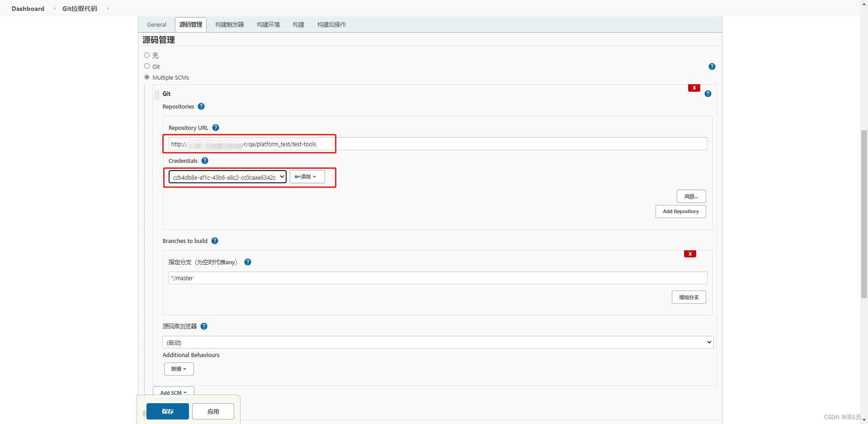
Task: Remove the */master branch entry with red X
Action: click(690, 254)
